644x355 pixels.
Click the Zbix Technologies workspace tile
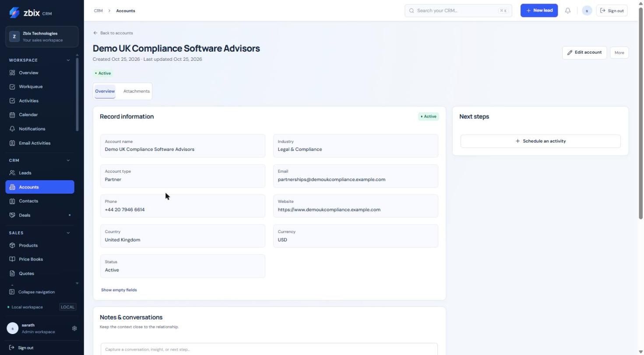42,37
